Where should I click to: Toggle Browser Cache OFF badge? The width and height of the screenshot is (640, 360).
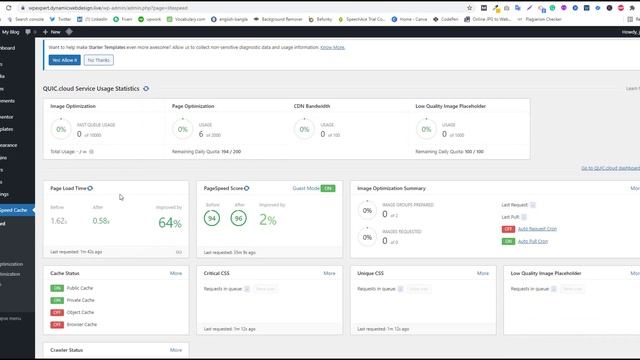click(x=57, y=325)
